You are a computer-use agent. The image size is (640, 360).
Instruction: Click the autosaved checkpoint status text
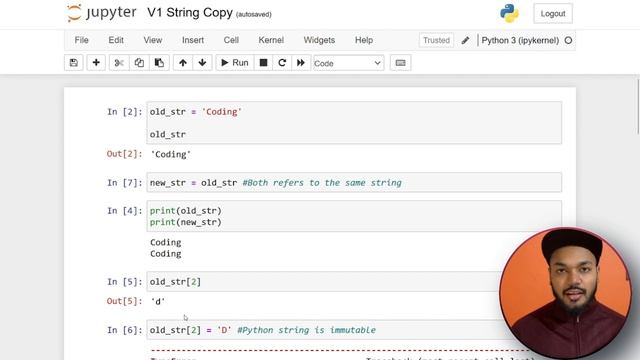pos(253,14)
